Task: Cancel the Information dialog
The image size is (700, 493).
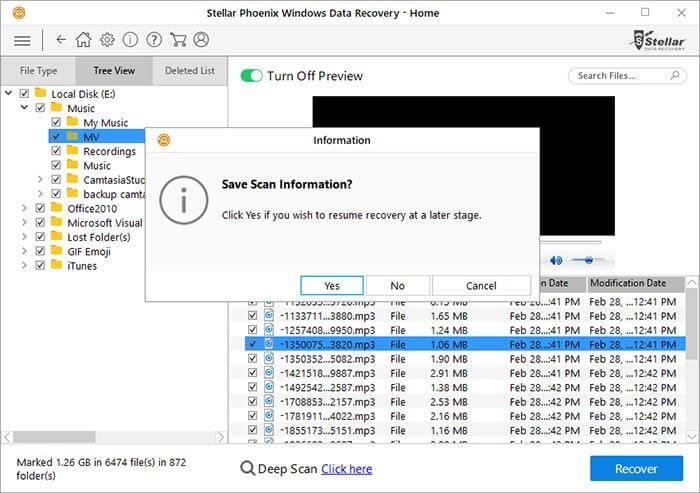Action: 481,285
